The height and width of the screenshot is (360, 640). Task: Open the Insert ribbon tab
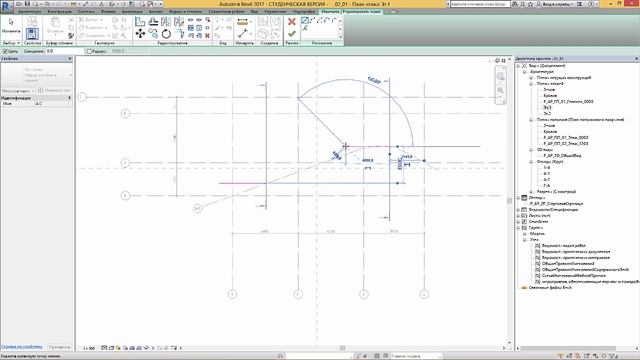[x=108, y=12]
